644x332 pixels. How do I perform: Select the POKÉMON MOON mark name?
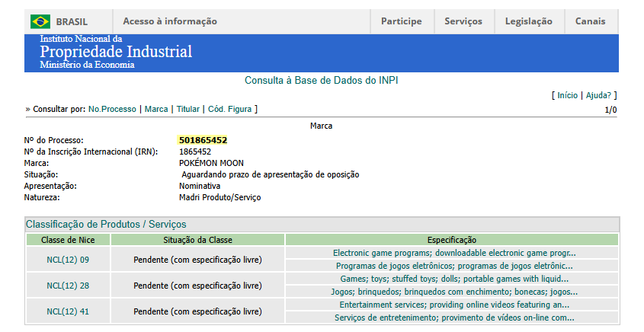(211, 163)
